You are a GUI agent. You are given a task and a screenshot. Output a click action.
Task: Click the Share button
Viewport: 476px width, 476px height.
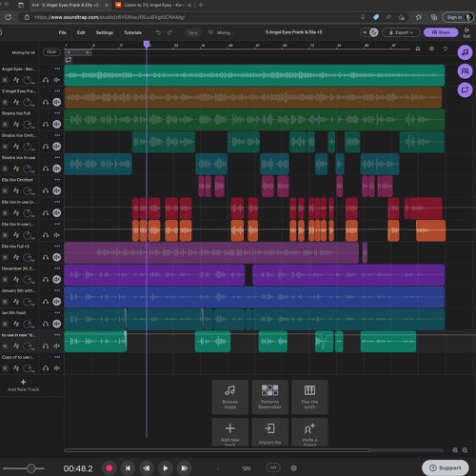click(441, 32)
